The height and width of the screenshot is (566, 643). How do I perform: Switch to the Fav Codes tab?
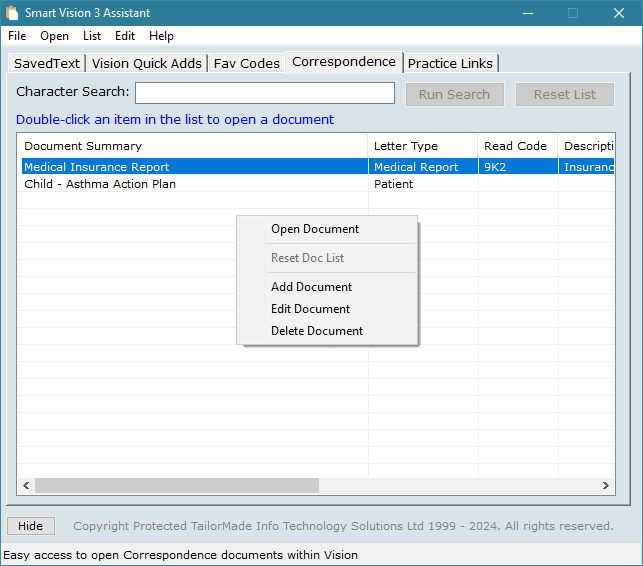pos(246,64)
